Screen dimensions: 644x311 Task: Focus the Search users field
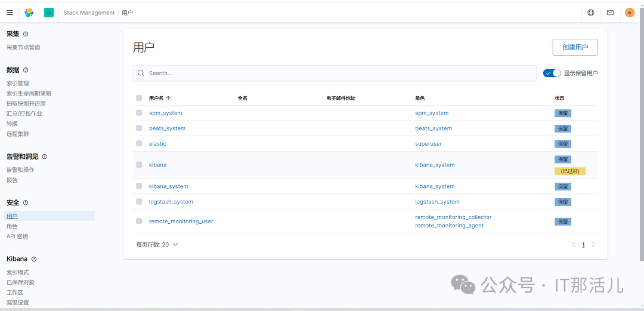[x=335, y=73]
